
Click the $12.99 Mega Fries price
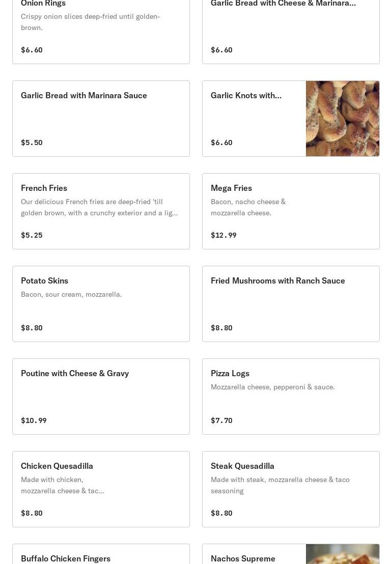point(223,235)
